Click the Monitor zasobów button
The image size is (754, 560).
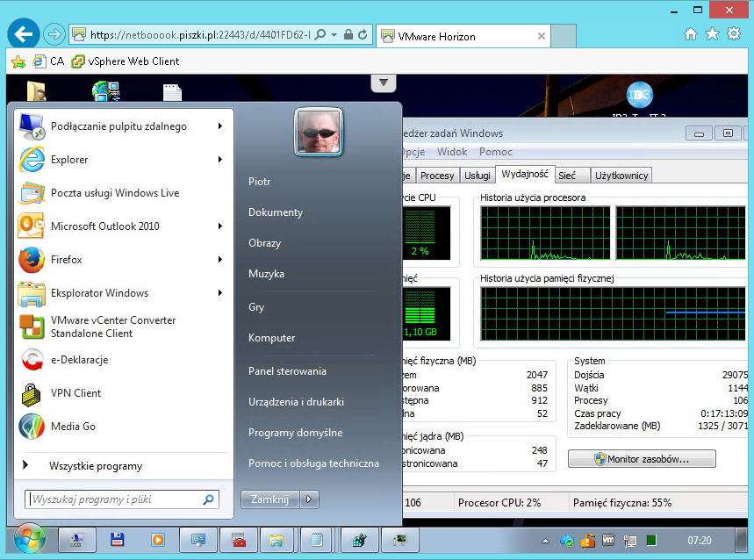tap(641, 459)
